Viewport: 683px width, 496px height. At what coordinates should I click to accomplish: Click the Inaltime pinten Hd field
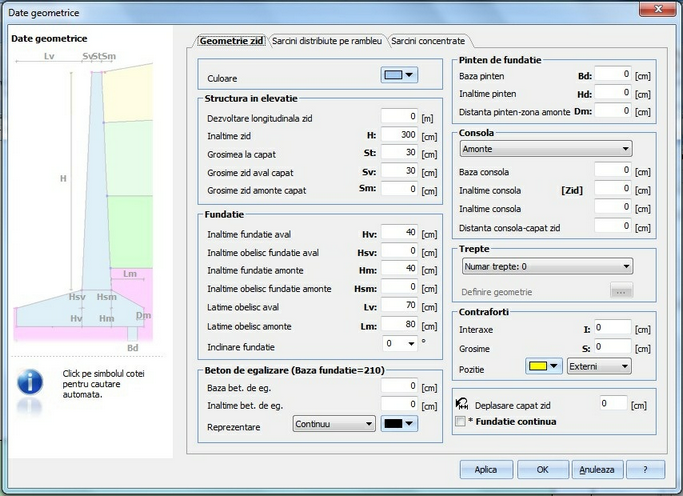click(x=613, y=92)
